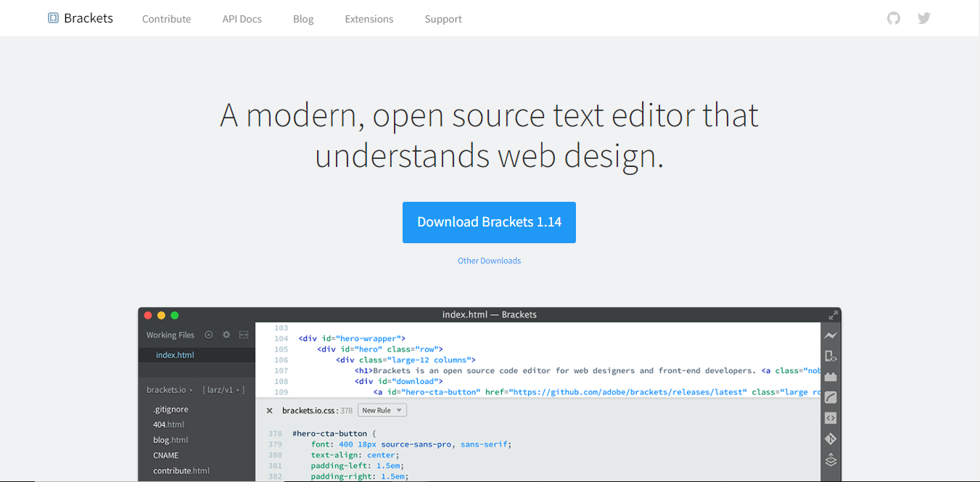Expand the brackets.io project dropdown
980x482 pixels.
170,389
